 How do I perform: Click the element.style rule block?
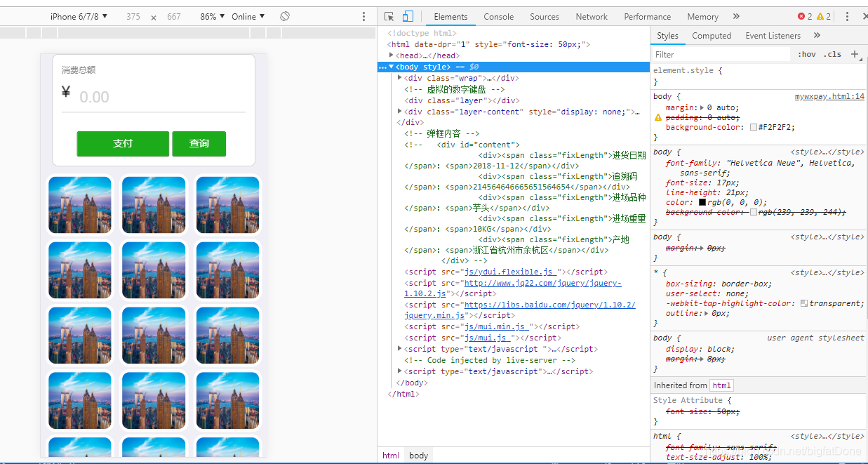759,76
